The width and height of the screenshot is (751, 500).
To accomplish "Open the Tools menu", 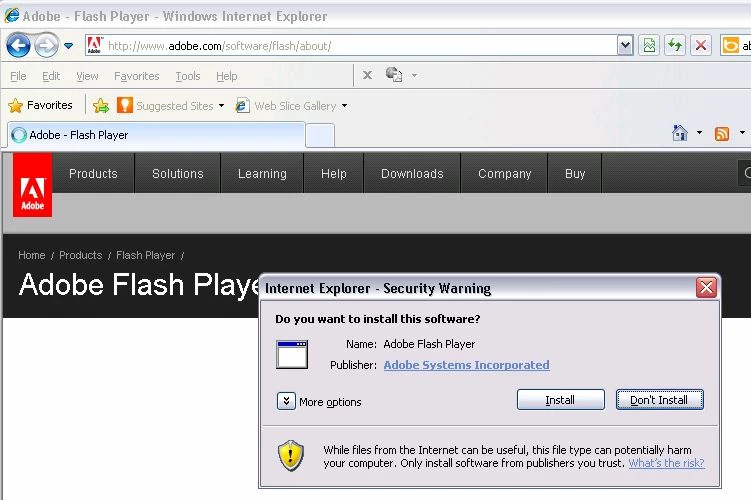I will coord(188,76).
